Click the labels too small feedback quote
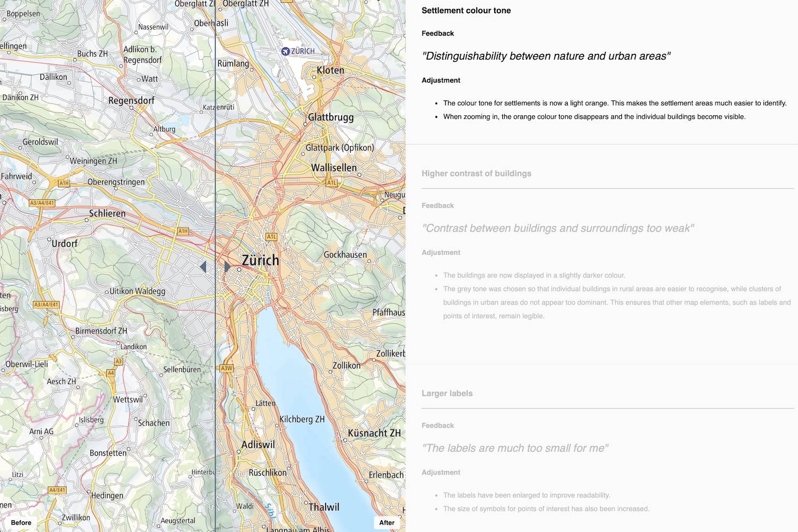The width and height of the screenshot is (798, 532). click(x=515, y=448)
